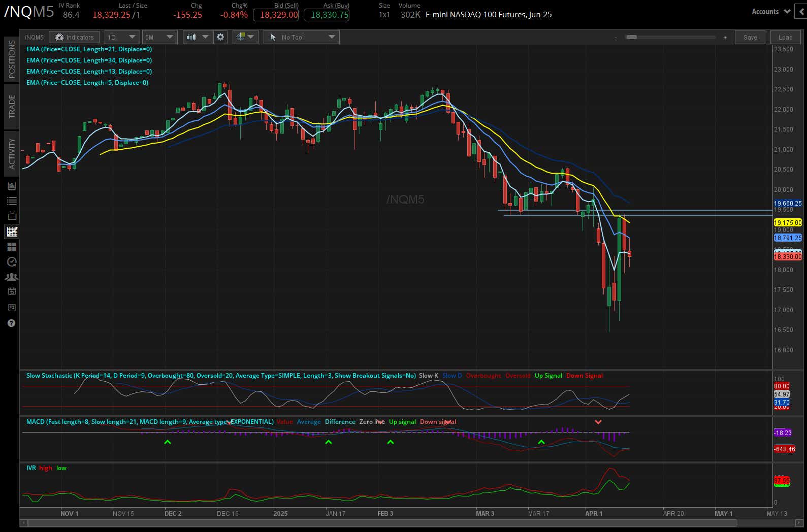Change the 6M time range dropdown
807x532 pixels.
pyautogui.click(x=159, y=37)
